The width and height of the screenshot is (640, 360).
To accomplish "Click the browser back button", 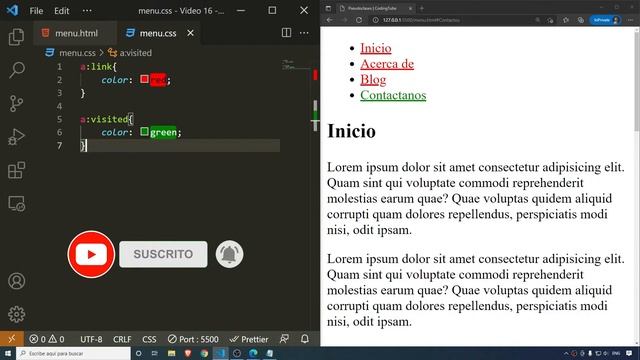I will 329,20.
